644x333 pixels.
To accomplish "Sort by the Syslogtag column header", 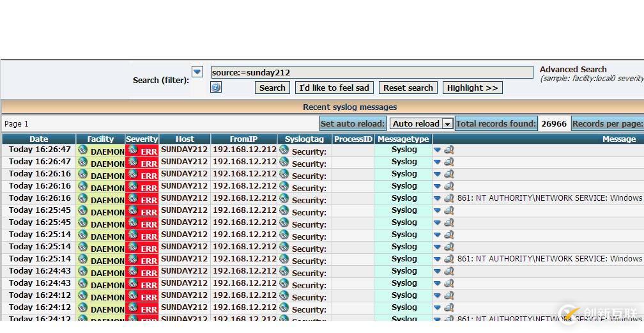I will [304, 139].
